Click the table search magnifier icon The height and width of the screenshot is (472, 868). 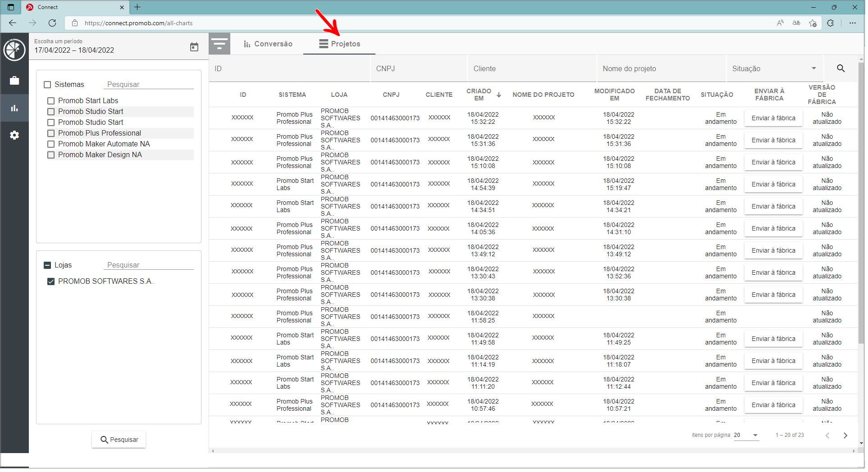click(x=841, y=68)
